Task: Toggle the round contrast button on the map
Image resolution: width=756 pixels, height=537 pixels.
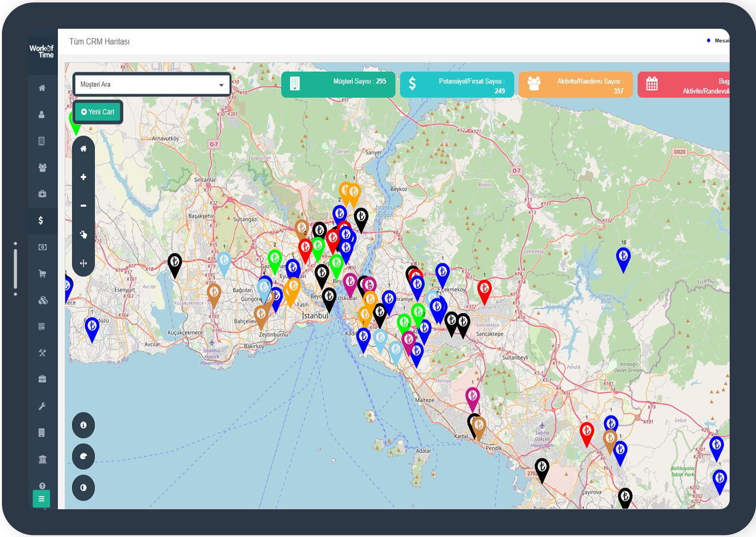Action: [83, 487]
